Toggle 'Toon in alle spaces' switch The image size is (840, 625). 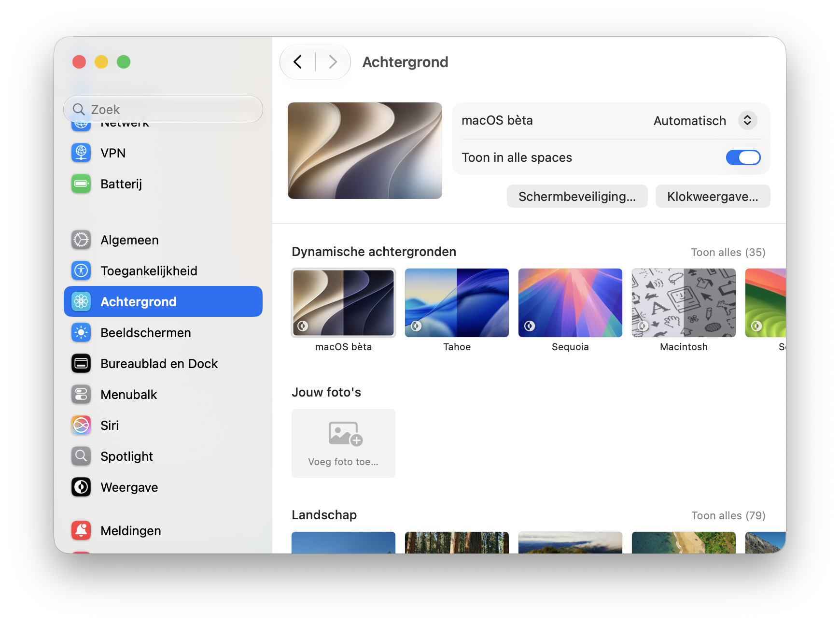click(743, 157)
